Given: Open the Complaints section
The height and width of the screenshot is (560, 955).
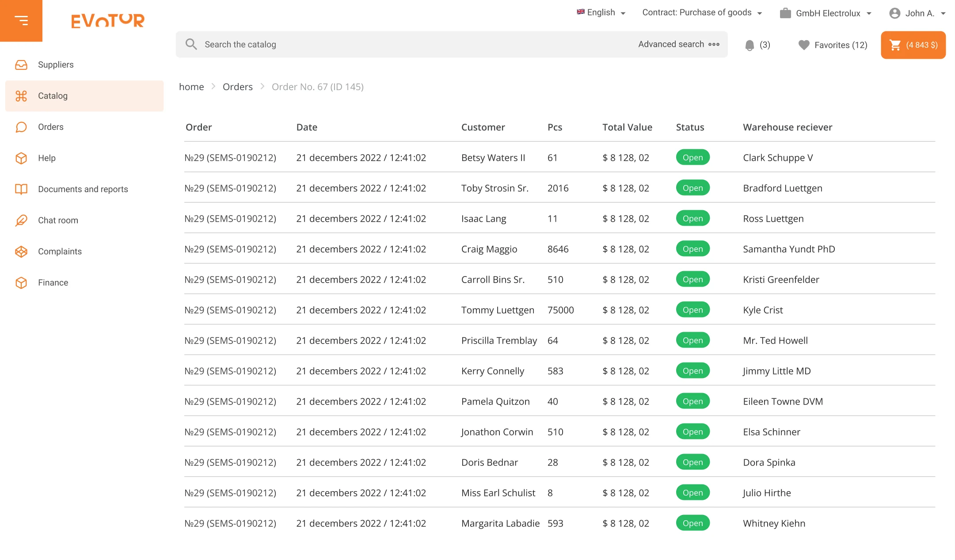Looking at the screenshot, I should point(84,251).
